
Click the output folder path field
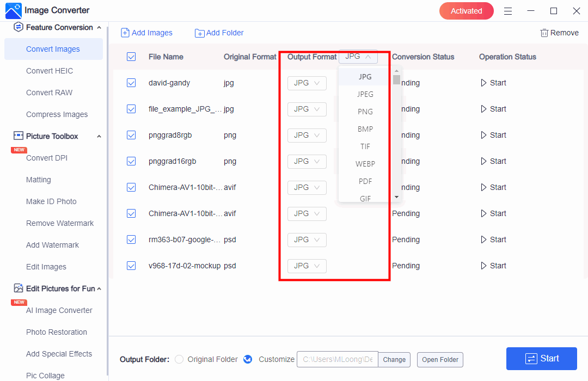point(337,359)
